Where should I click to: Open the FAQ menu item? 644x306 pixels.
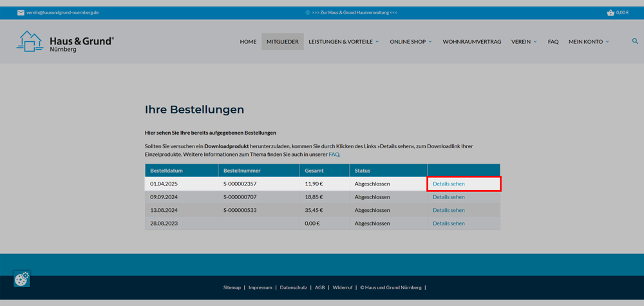pos(553,42)
